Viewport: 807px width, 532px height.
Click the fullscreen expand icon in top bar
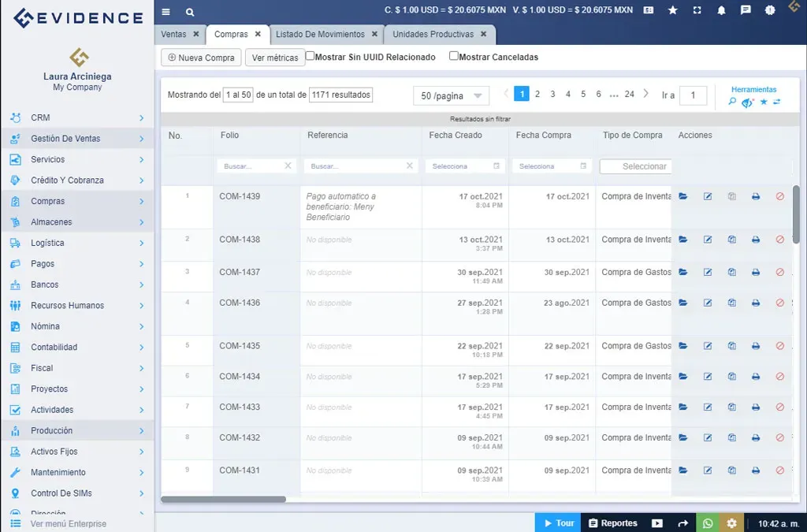(x=697, y=12)
